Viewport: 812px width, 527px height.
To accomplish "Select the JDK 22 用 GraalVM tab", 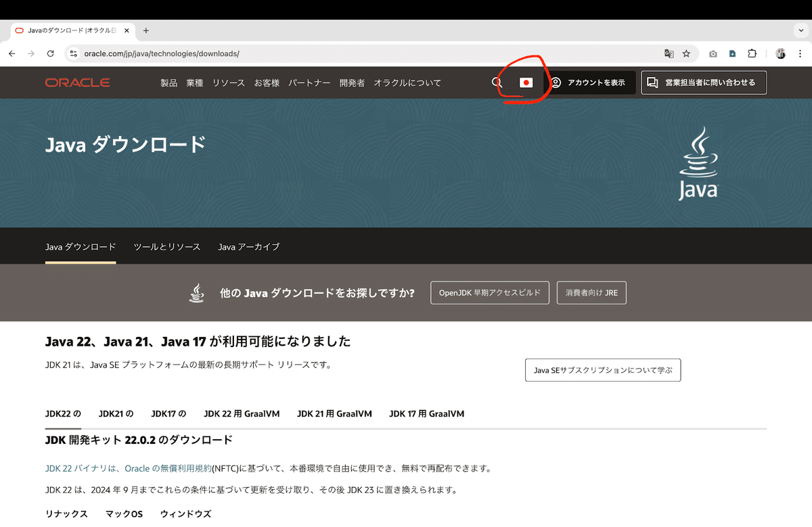I will (x=242, y=413).
